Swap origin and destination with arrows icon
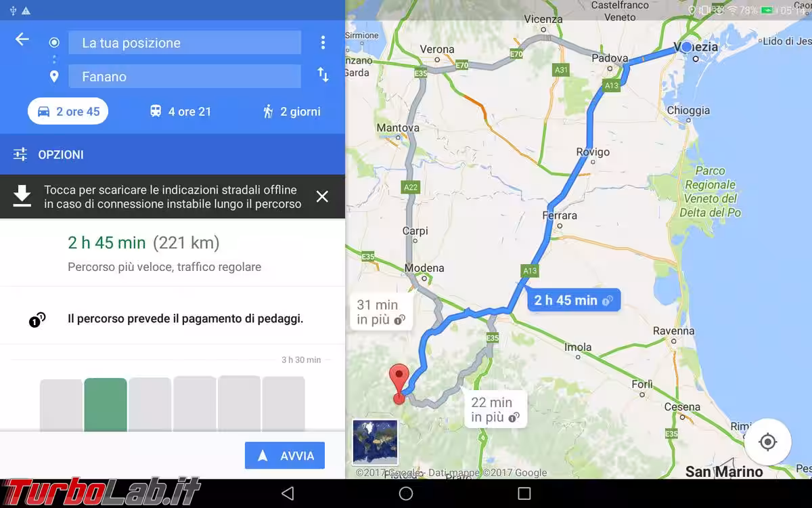This screenshot has width=812, height=508. click(323, 75)
